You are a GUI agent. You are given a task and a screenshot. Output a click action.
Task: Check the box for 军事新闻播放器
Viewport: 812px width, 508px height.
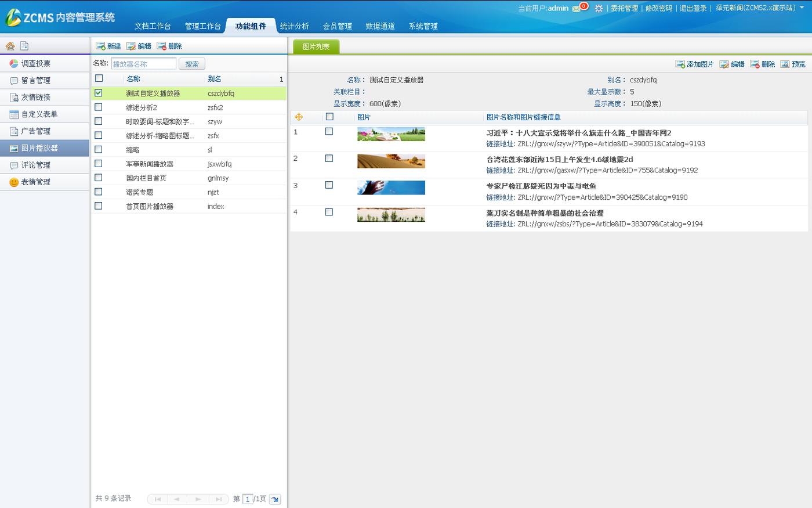pyautogui.click(x=99, y=164)
